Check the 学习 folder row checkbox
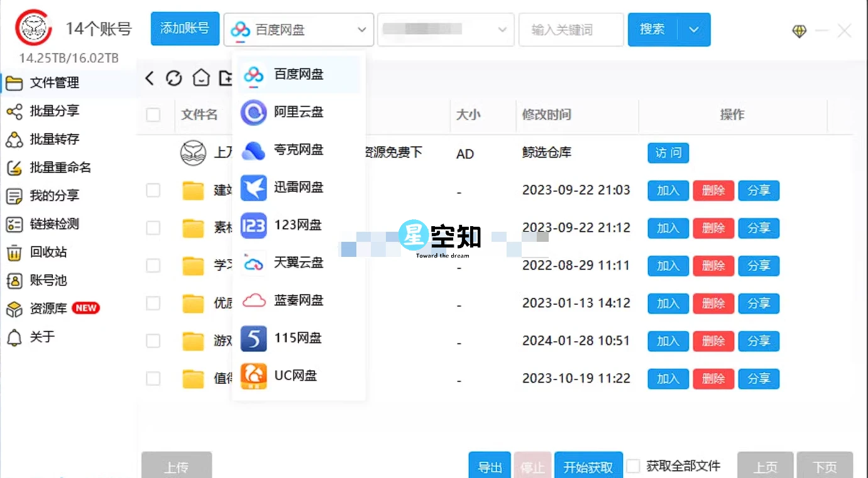This screenshot has width=868, height=478. click(x=153, y=265)
